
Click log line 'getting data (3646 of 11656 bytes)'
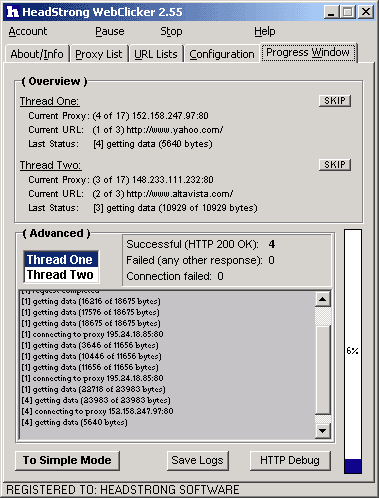tap(90, 345)
